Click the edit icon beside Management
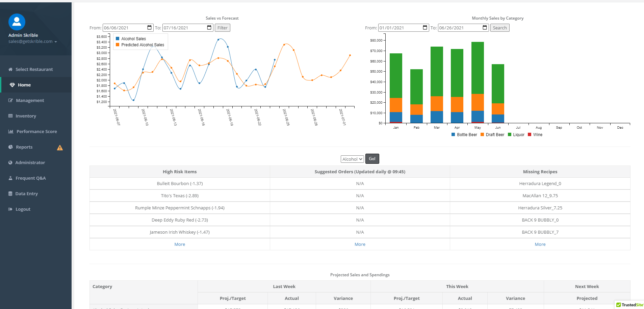This screenshot has width=644, height=309. click(10, 100)
